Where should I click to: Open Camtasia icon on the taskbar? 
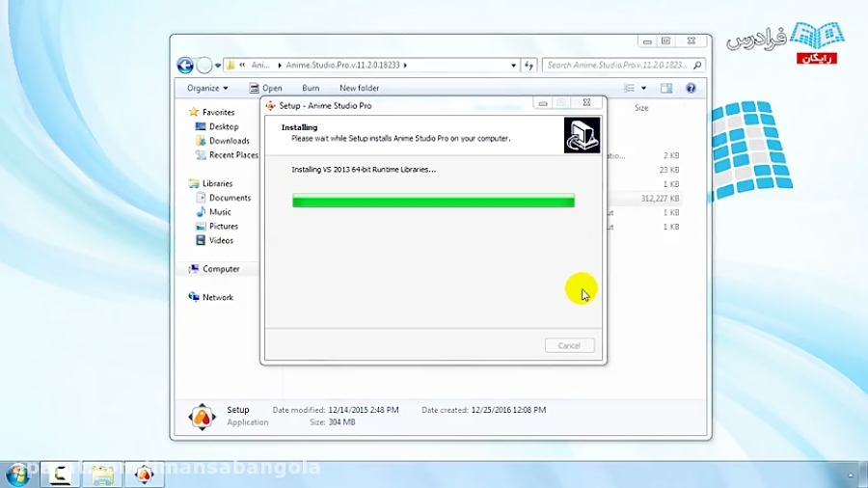(61, 474)
